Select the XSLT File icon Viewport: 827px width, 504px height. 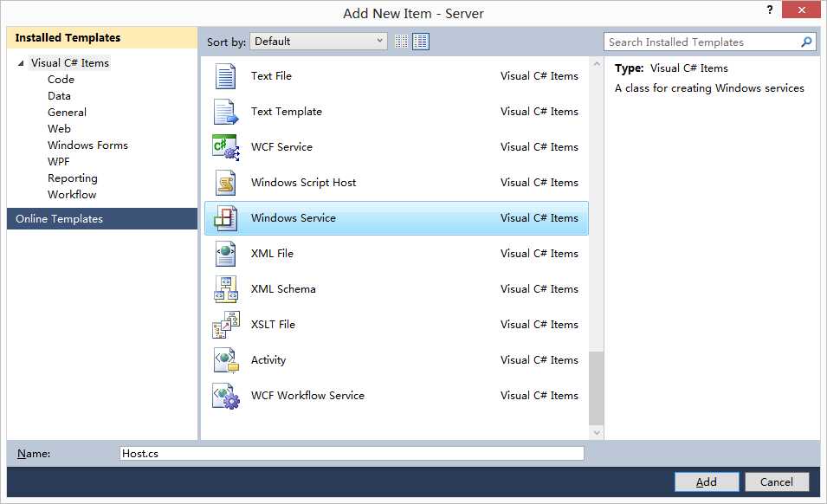point(226,324)
